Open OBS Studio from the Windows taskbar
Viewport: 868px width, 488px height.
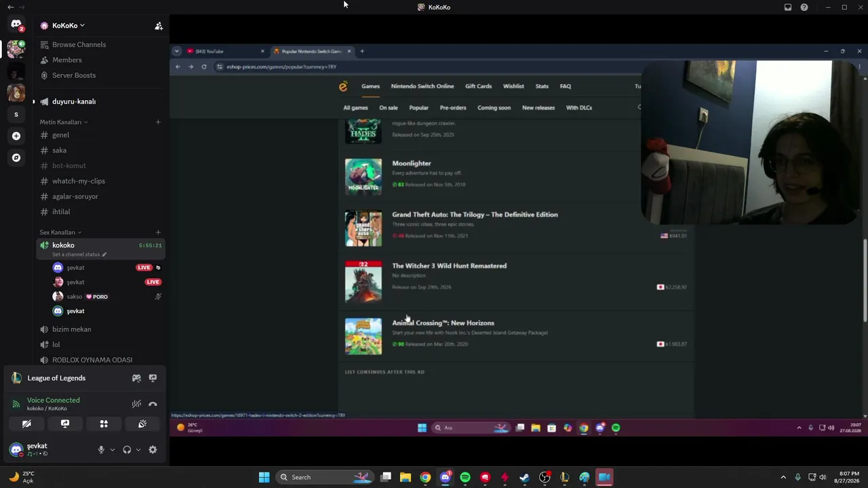[x=545, y=477]
